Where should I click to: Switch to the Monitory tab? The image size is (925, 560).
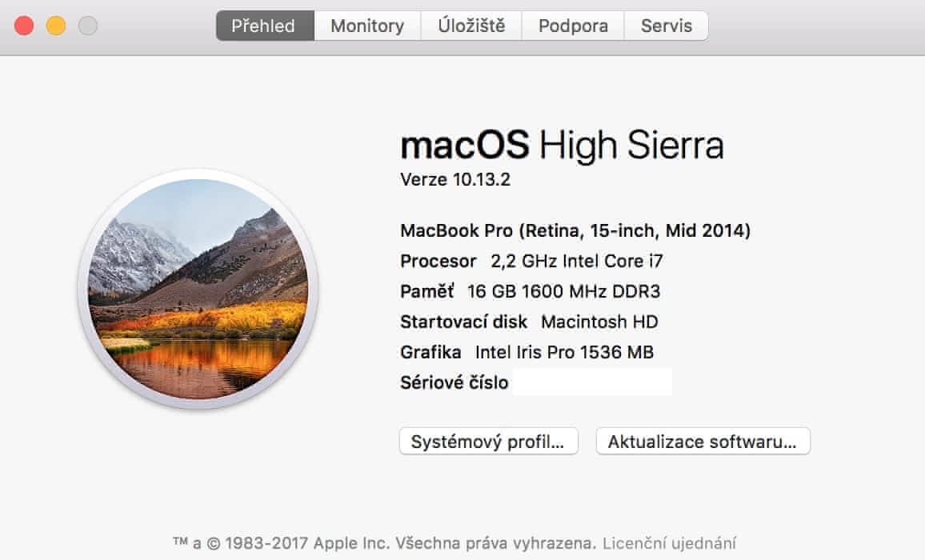click(366, 26)
